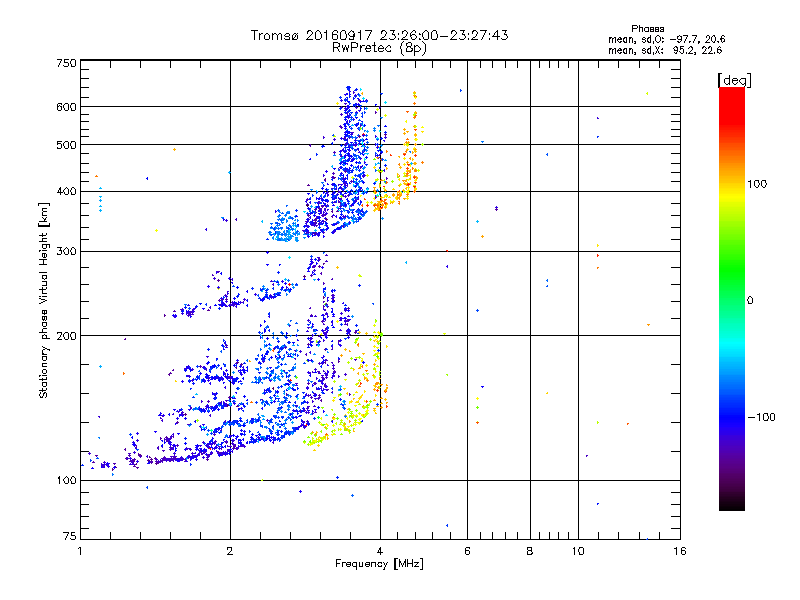
Task: Click the 'RwPretec (8p)' subtitle
Action: point(379,48)
